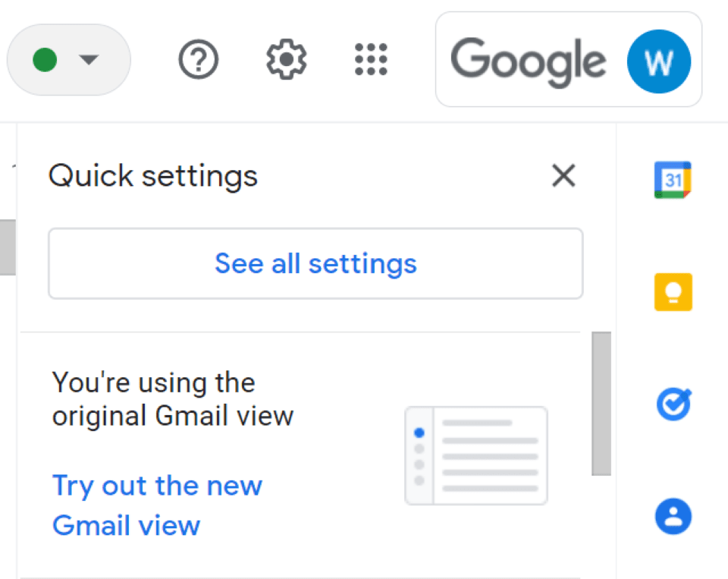
Task: Open Google Calendar from the side panel
Action: (x=673, y=180)
